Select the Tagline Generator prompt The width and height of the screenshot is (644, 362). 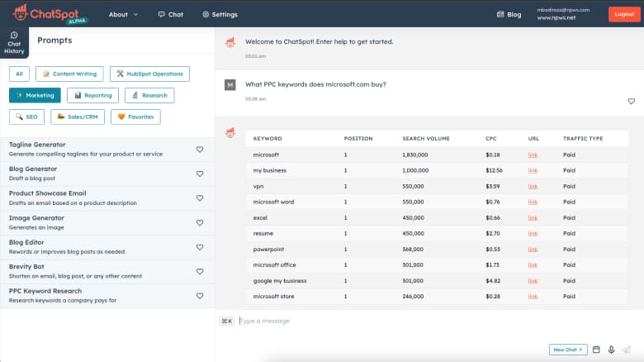point(107,150)
